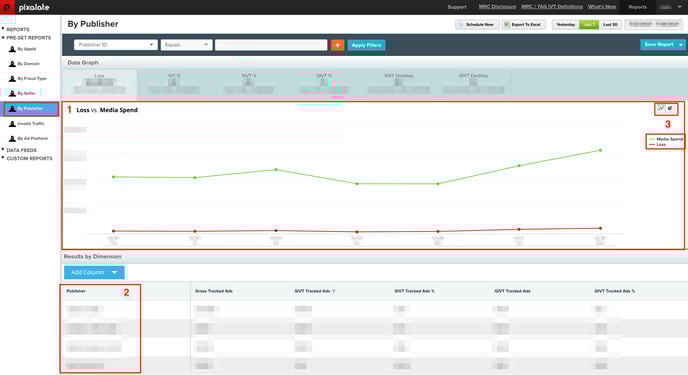Open the Add Column dropdown
688x375 pixels.
tap(94, 272)
